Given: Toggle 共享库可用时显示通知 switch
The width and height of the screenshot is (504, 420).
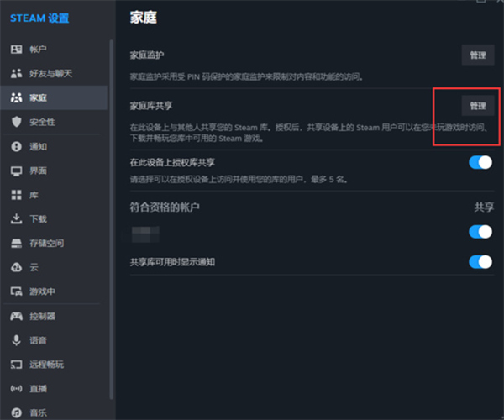Looking at the screenshot, I should pyautogui.click(x=480, y=262).
